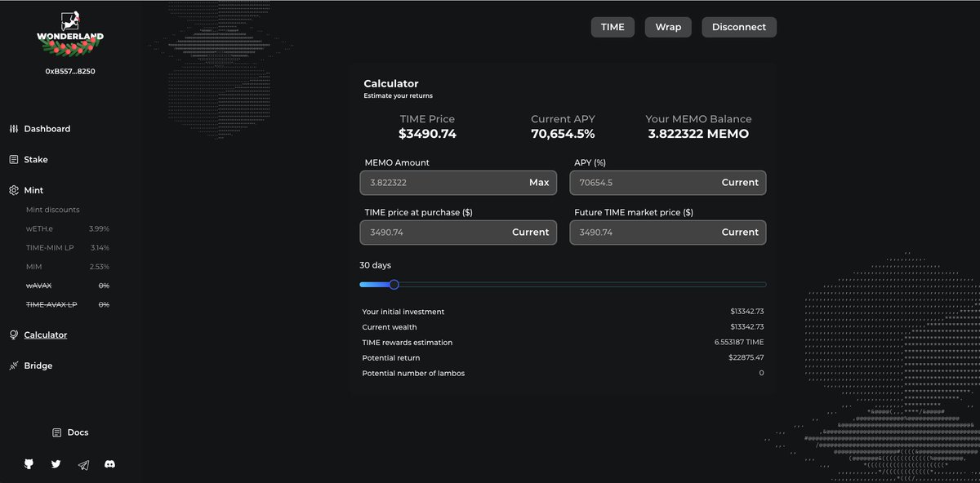This screenshot has width=980, height=483.
Task: Click TIME rewards estimation 6.553187 TIME
Action: tap(739, 343)
